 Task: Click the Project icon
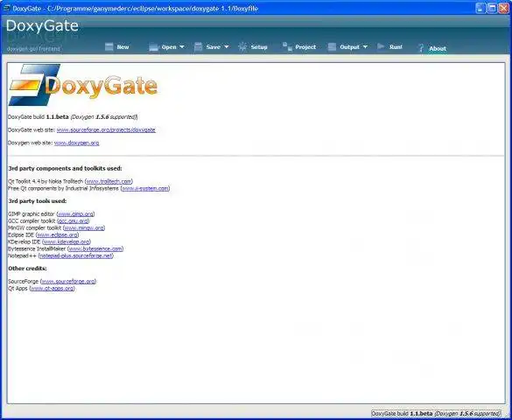click(287, 46)
